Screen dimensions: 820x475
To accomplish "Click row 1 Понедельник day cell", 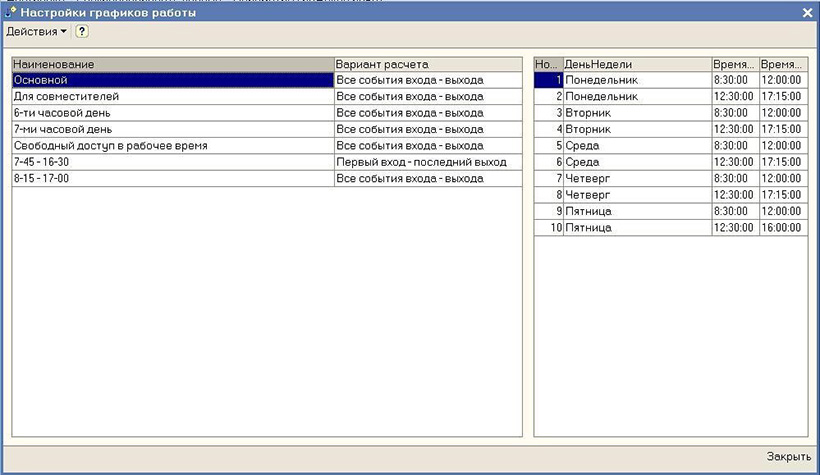I will pyautogui.click(x=636, y=80).
